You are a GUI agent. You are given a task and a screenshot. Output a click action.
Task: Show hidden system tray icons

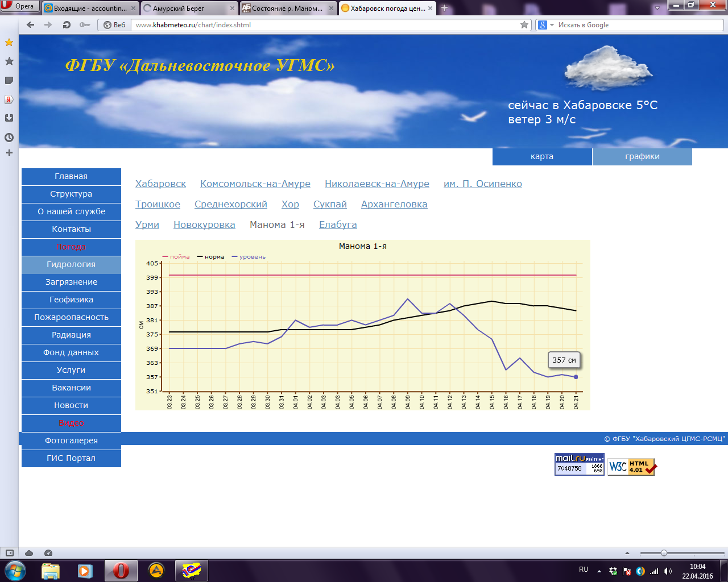[599, 571]
